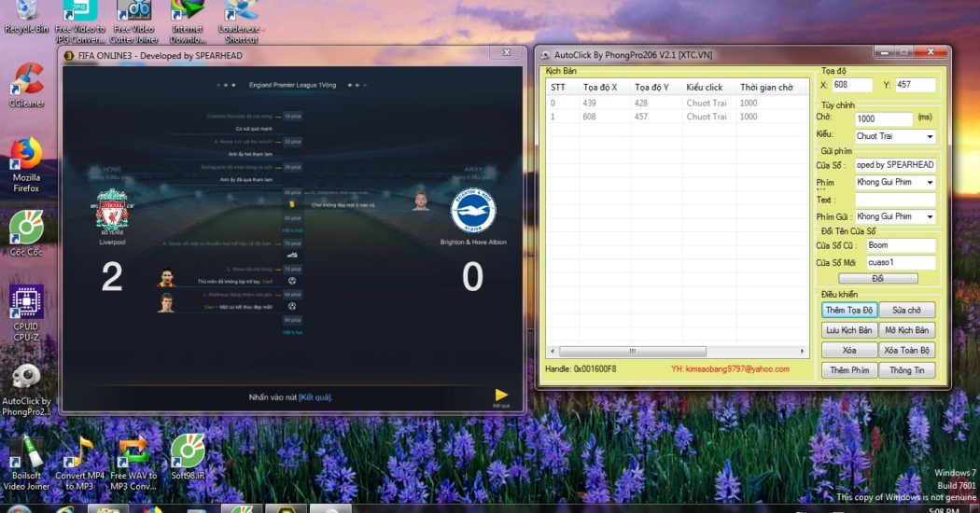
Task: Select Free Video Cutter Joiner icon
Action: click(x=133, y=21)
